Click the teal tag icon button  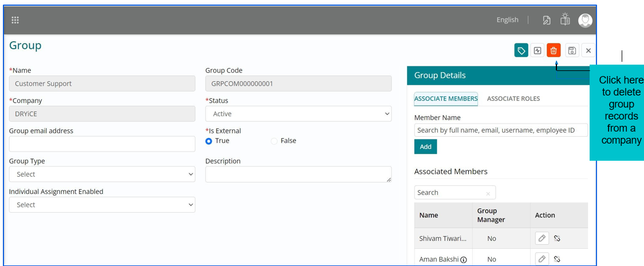[521, 50]
